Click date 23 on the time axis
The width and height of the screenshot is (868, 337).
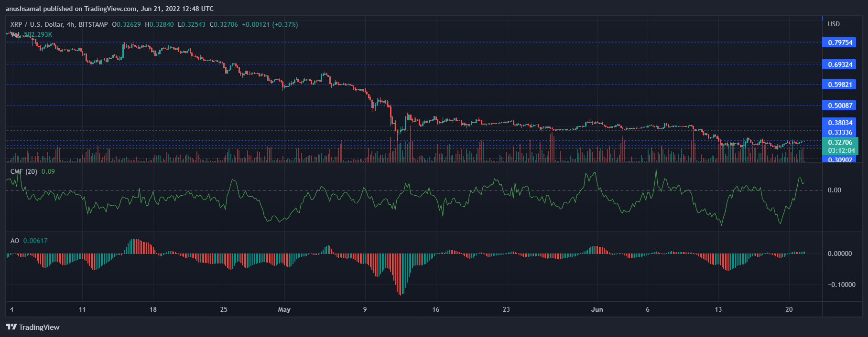506,309
